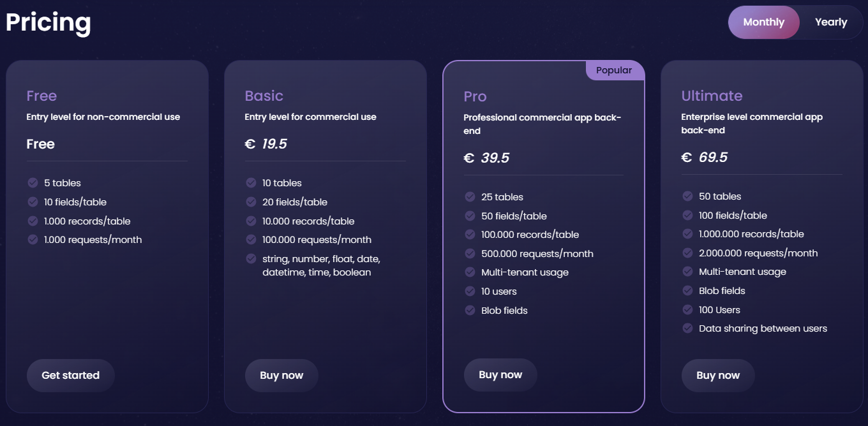This screenshot has height=426, width=868.
Task: Switch billing to Monthly
Action: point(763,22)
